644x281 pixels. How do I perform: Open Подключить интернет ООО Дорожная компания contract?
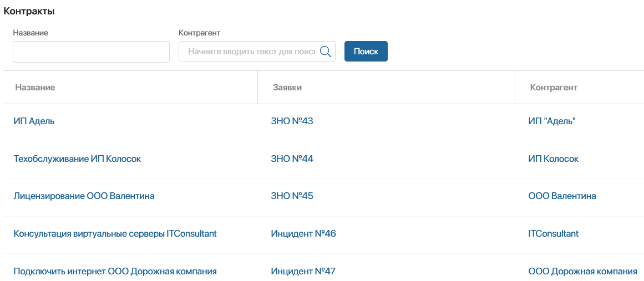coord(115,271)
